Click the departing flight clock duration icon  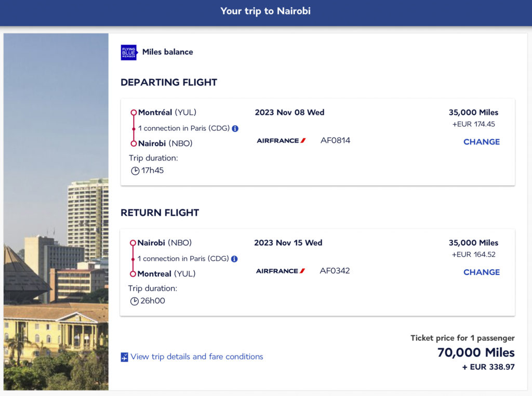tap(135, 170)
